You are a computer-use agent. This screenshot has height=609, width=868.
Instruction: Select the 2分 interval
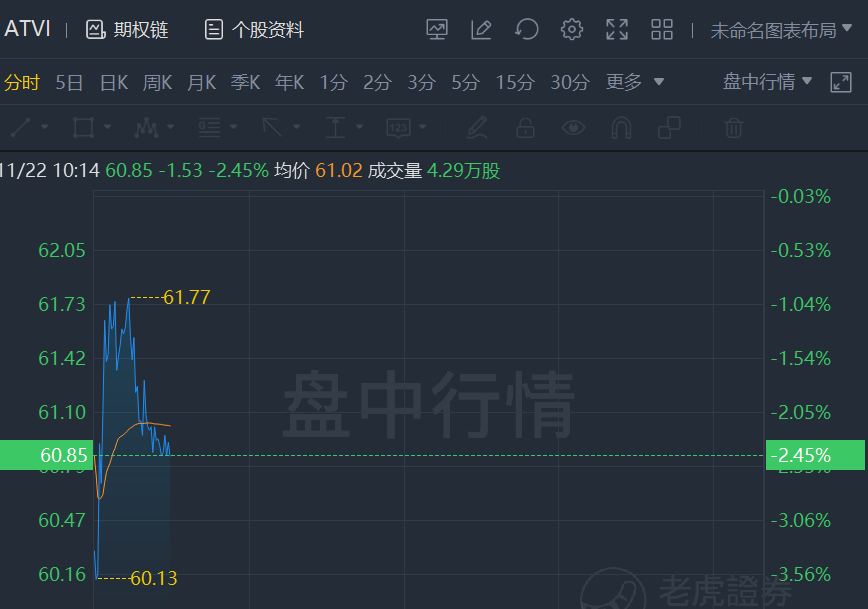(x=377, y=82)
